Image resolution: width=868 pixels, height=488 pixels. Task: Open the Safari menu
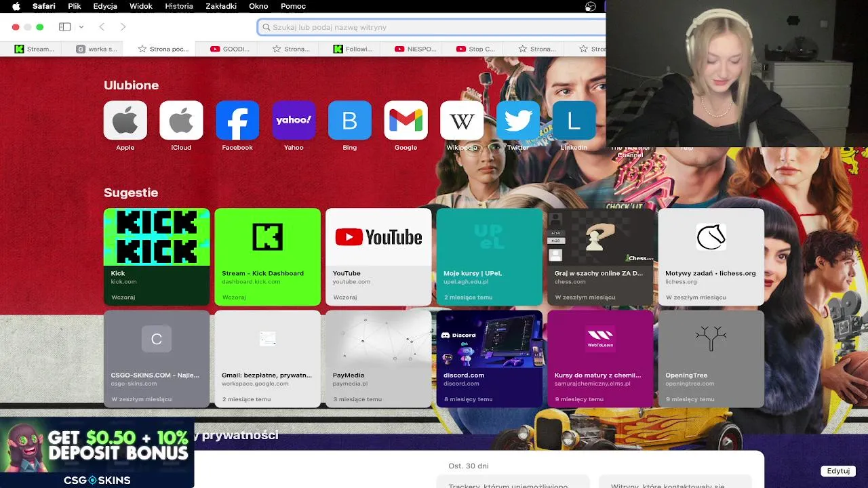[44, 6]
